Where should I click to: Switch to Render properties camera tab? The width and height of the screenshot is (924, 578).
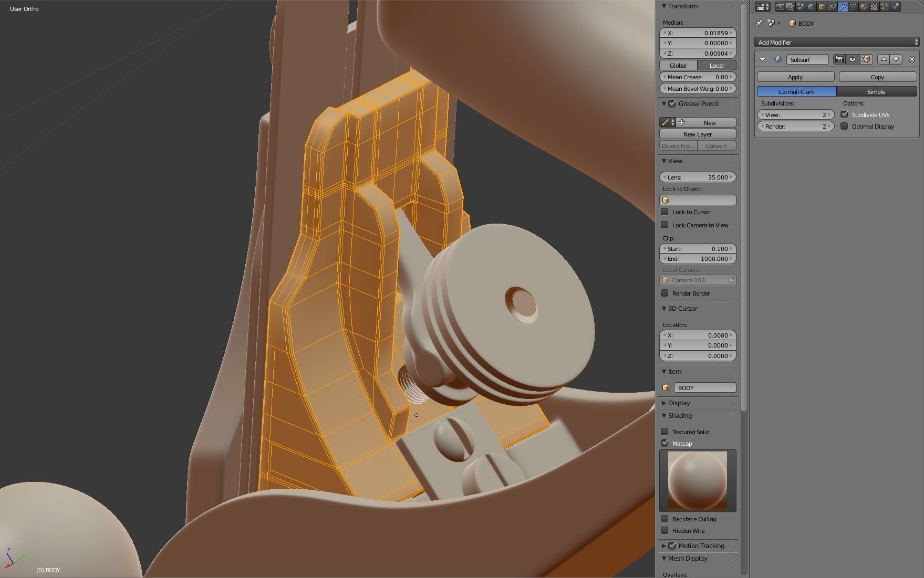780,7
